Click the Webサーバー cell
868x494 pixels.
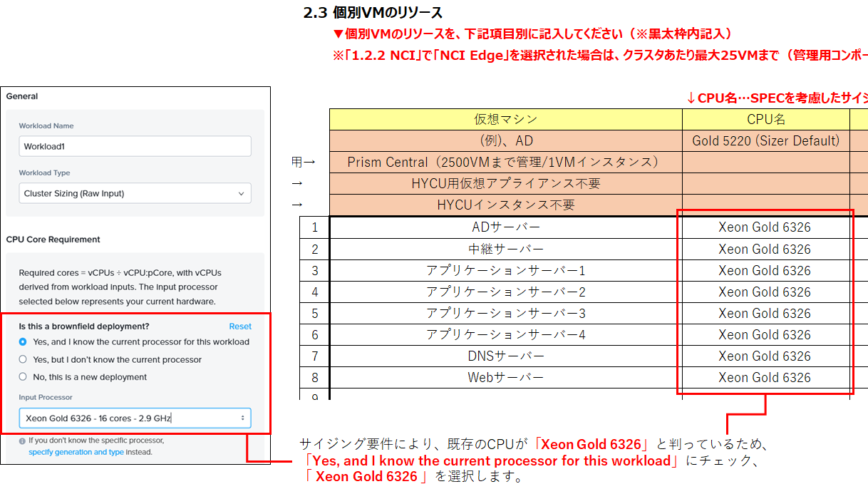tap(505, 378)
